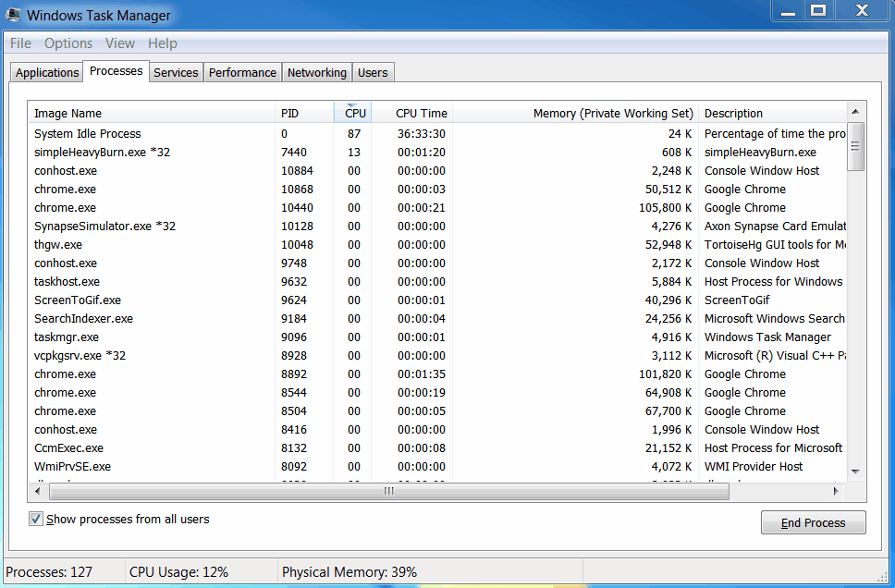The height and width of the screenshot is (588, 895).
Task: Sort by the CPU Time column
Action: (x=421, y=113)
